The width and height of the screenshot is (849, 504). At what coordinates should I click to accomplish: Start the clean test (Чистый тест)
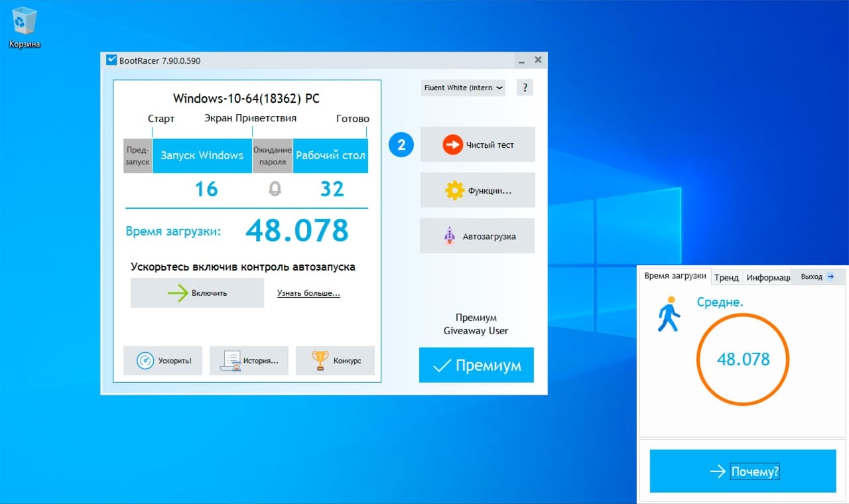pos(478,145)
